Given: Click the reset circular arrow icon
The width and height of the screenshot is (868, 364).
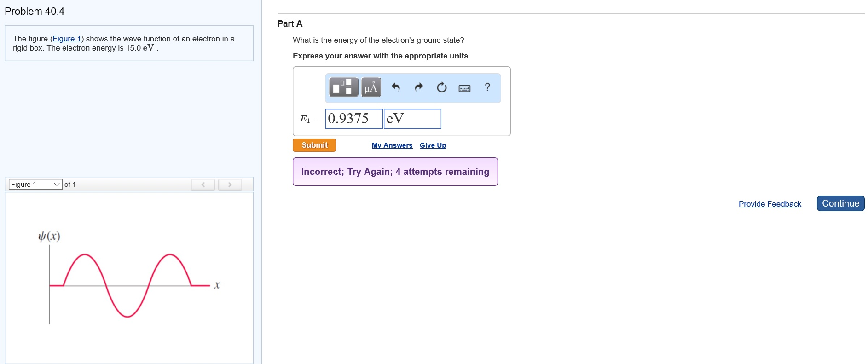Looking at the screenshot, I should click(x=441, y=87).
